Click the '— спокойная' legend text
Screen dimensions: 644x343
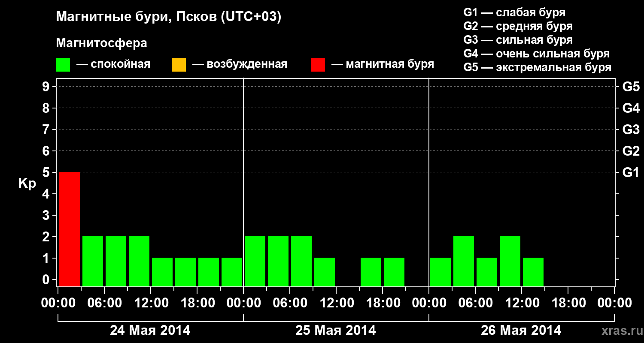point(113,65)
